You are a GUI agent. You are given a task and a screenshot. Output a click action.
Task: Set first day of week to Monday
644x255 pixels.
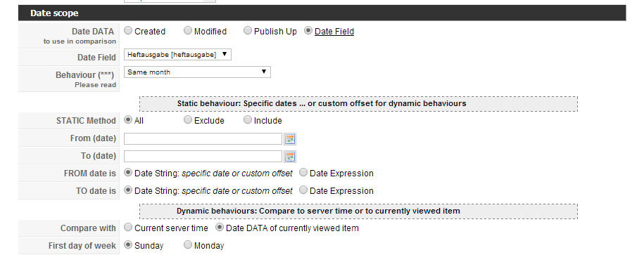[x=188, y=244]
